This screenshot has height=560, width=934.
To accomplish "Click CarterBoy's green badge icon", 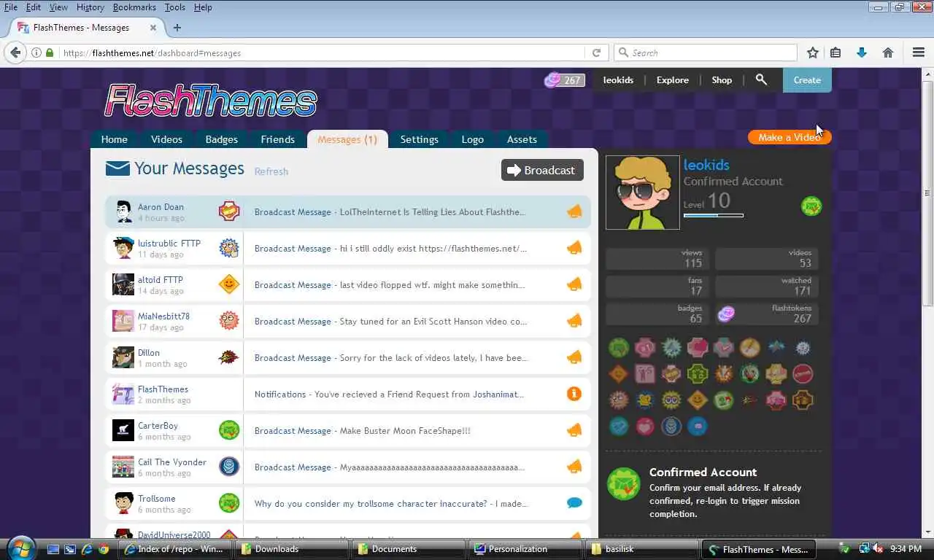I will pos(229,430).
